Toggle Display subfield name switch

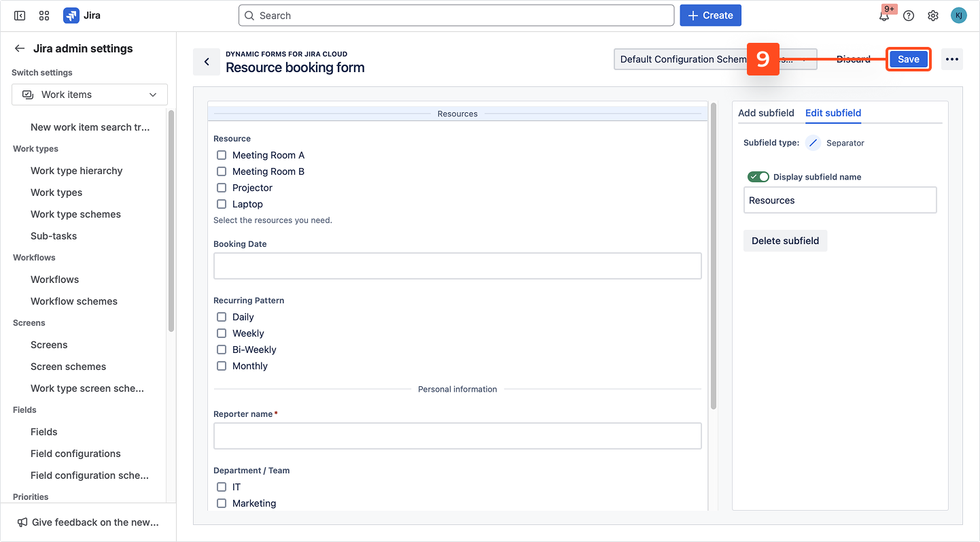click(758, 177)
